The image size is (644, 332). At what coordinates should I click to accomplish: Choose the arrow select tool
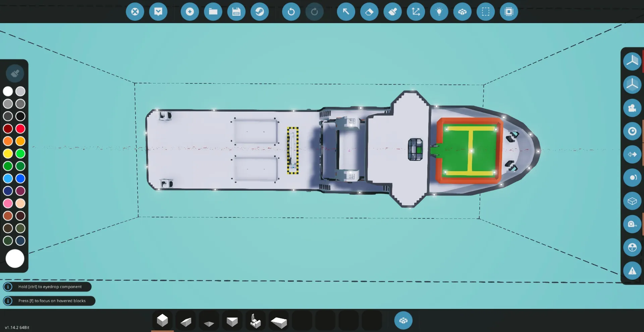pos(346,12)
